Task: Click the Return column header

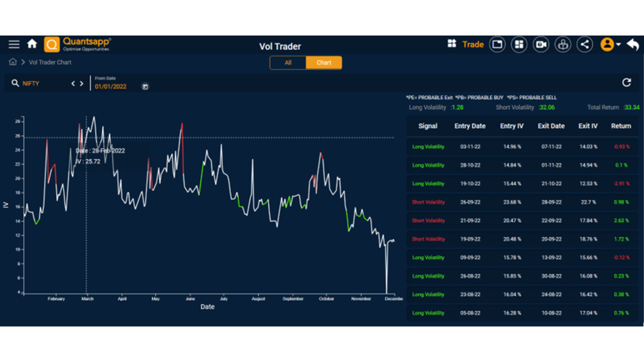Action: coord(621,126)
